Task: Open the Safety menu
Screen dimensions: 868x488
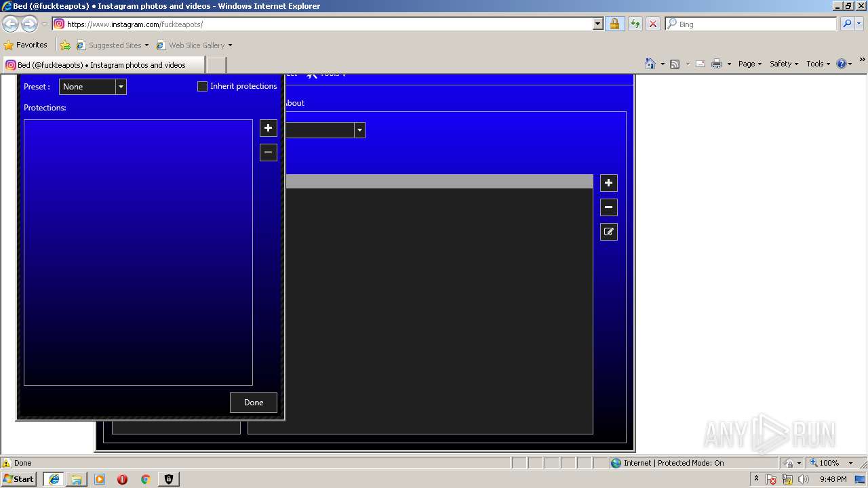Action: [x=784, y=64]
